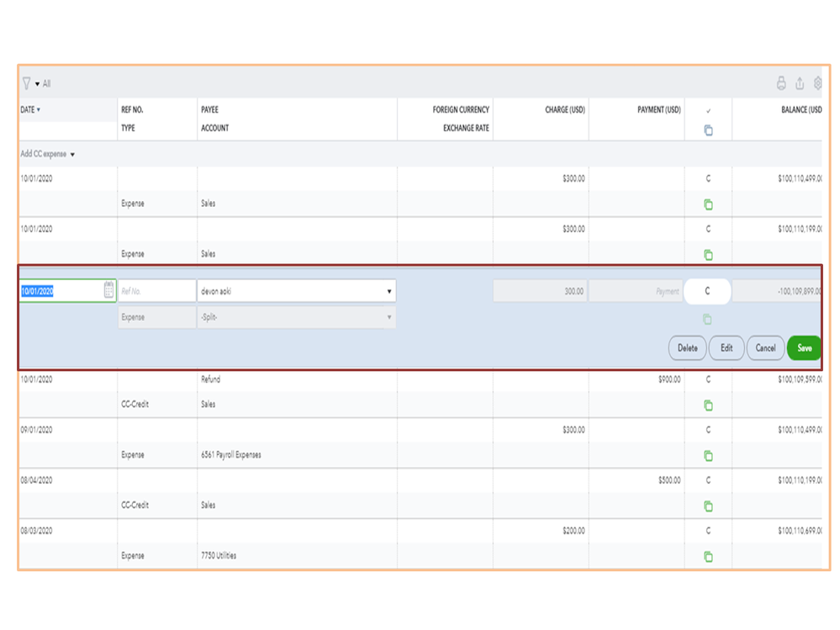Viewport: 840px width, 630px height.
Task: Click the attachment icon in the column header
Action: [708, 130]
